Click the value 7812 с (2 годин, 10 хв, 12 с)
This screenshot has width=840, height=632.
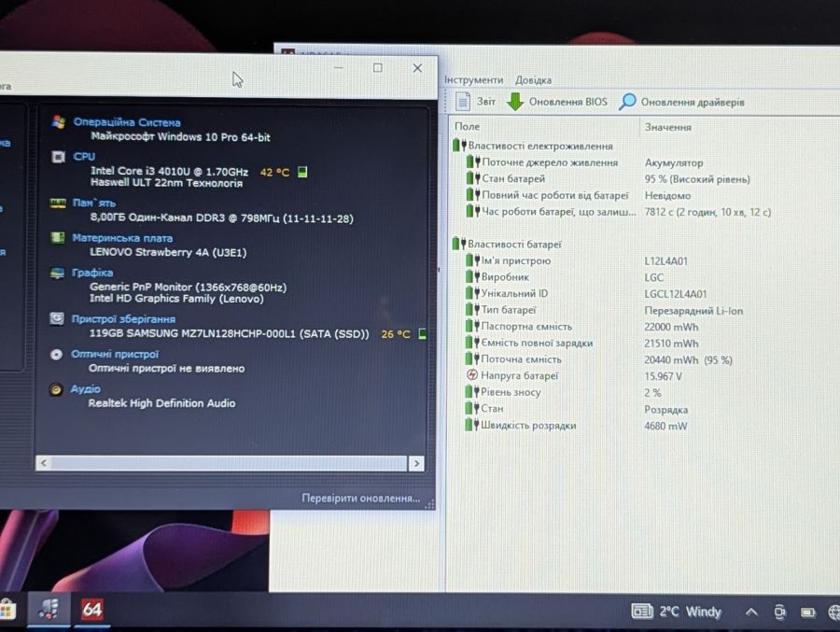[707, 212]
